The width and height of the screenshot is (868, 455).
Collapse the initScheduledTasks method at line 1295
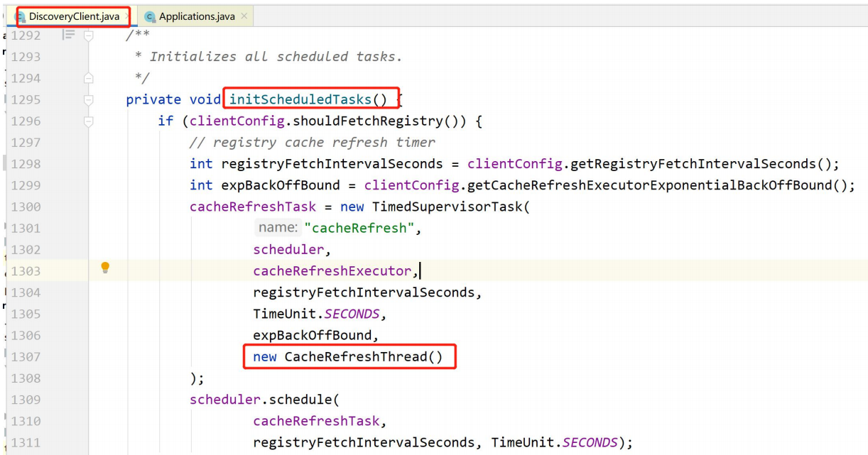88,99
